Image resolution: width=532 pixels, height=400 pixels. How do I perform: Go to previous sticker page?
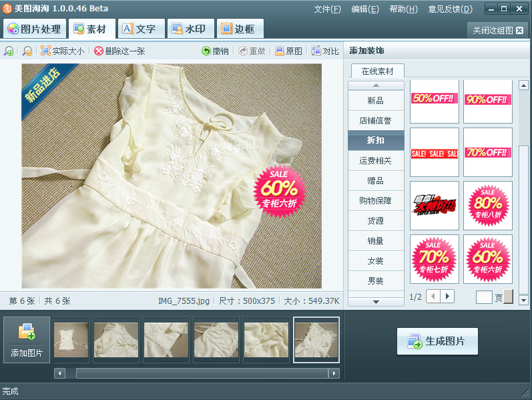coord(433,296)
